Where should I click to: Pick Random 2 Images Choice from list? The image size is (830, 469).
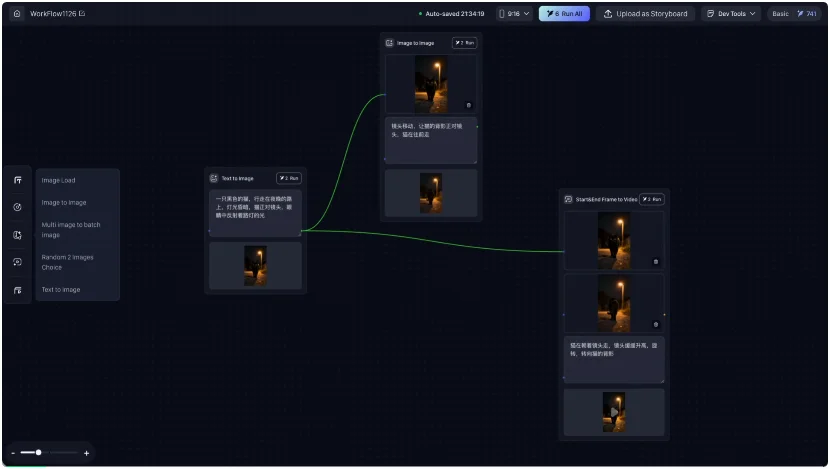[x=67, y=262]
